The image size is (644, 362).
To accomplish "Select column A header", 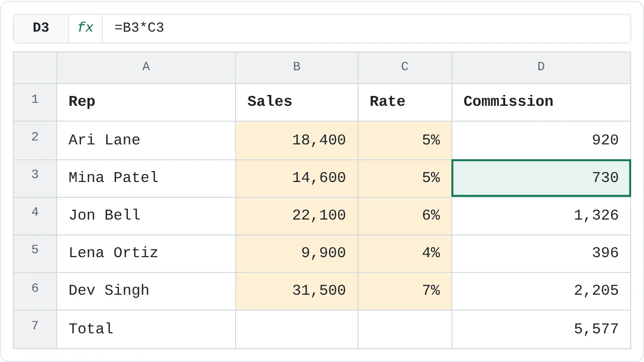I will click(146, 67).
